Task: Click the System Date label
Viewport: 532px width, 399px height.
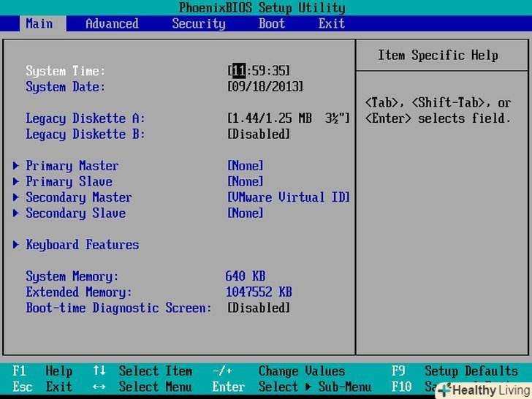Action: click(x=66, y=87)
